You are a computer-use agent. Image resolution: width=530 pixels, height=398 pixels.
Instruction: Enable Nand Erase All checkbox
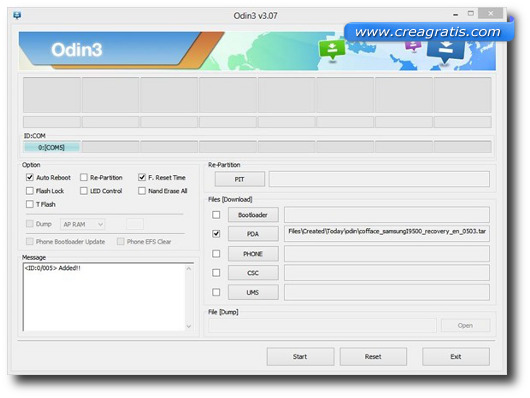142,191
